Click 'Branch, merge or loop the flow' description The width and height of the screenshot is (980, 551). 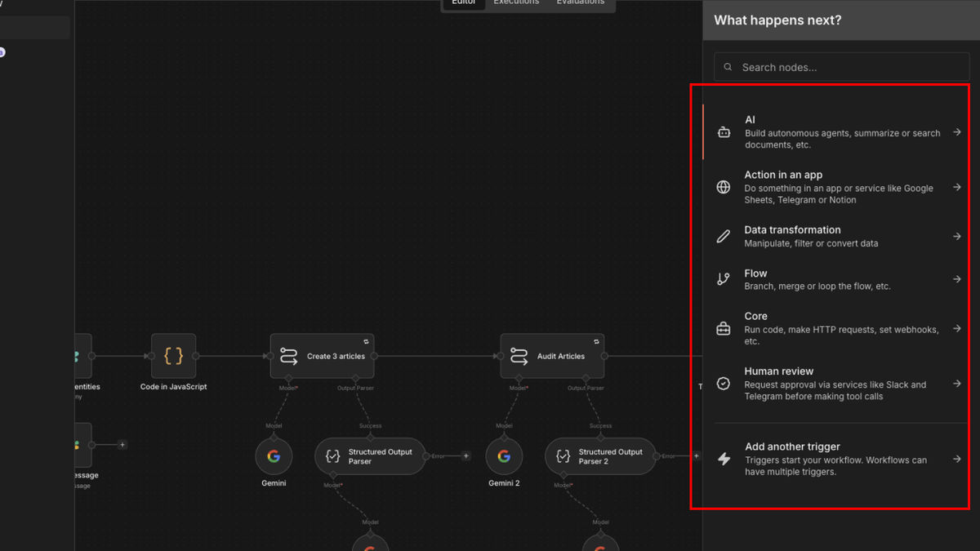pos(817,287)
